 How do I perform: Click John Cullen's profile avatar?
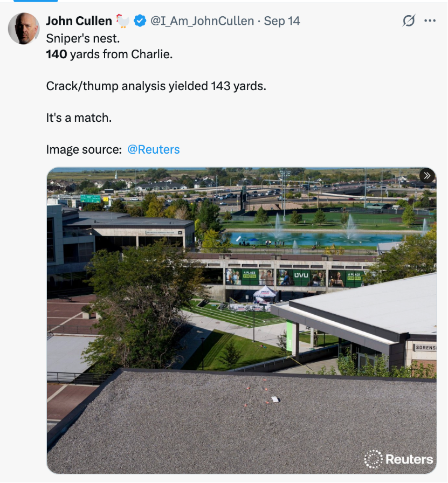[x=24, y=29]
